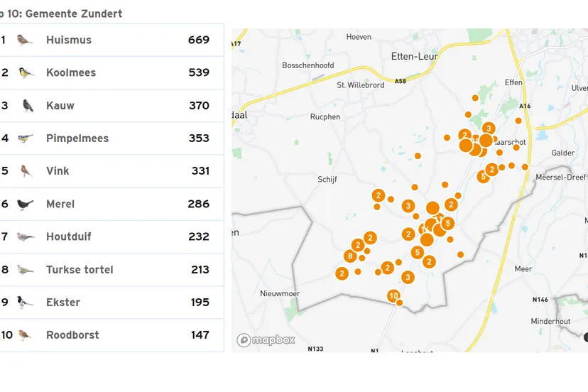Select the Huismus row label
Viewport: 588px width, 392px height.
[x=69, y=40]
